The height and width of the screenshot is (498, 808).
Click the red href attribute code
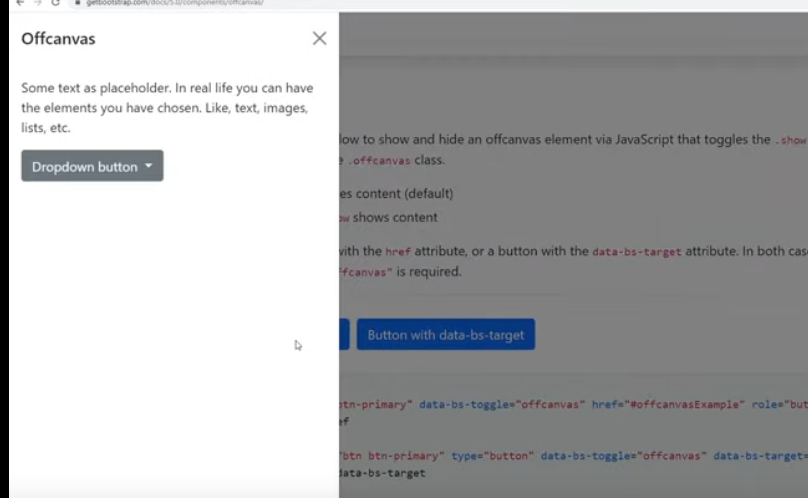click(x=397, y=252)
